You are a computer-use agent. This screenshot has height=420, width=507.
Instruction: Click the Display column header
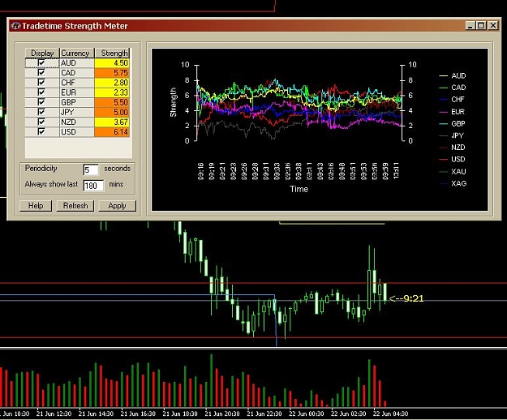tap(42, 53)
